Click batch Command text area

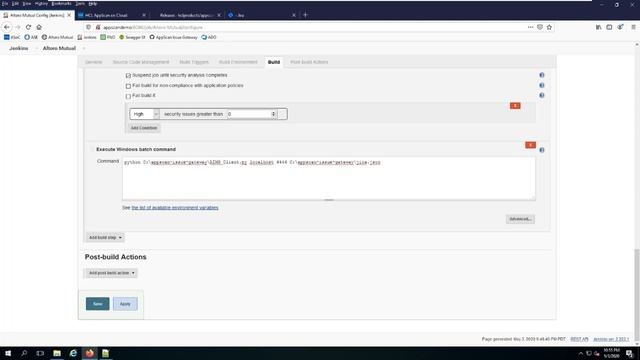[329, 178]
